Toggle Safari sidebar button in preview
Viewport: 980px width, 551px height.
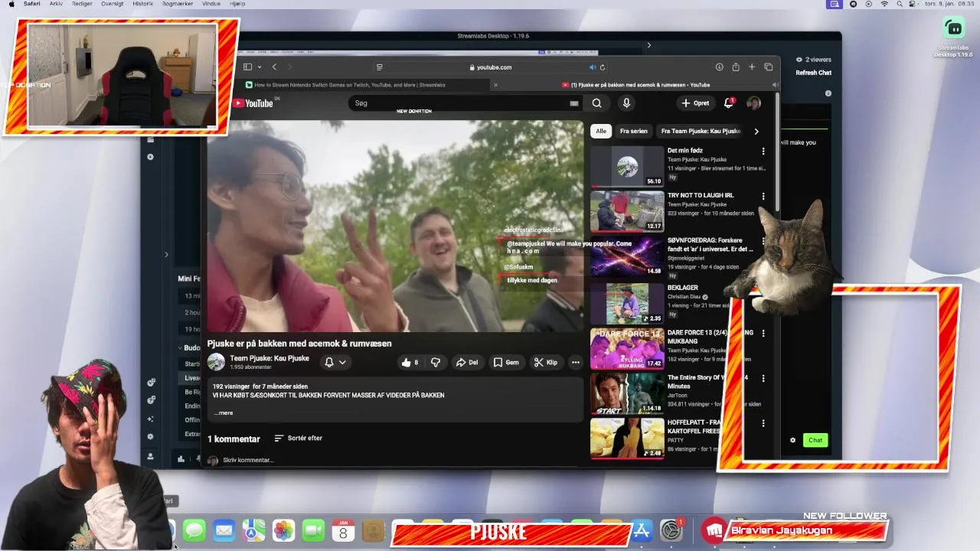point(247,67)
